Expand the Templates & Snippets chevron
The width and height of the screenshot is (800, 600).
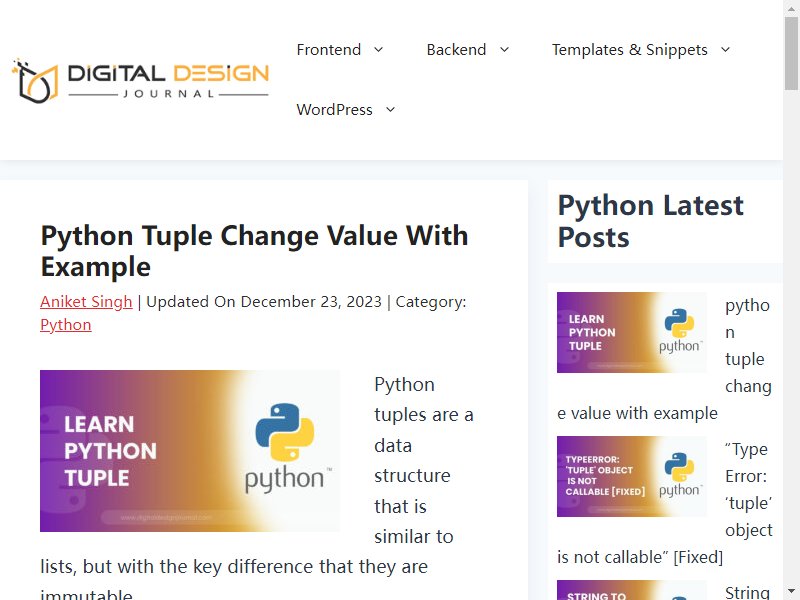pyautogui.click(x=726, y=49)
